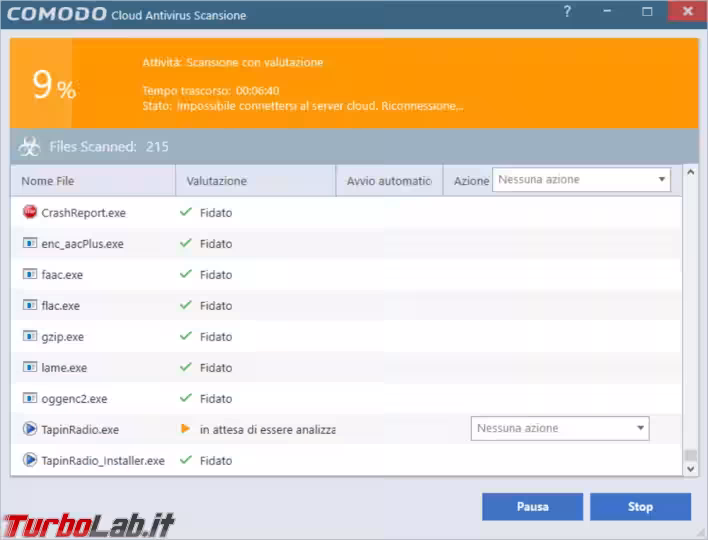The height and width of the screenshot is (540, 708).
Task: Click 'in attesa di essere analizza' status
Action: (x=267, y=429)
